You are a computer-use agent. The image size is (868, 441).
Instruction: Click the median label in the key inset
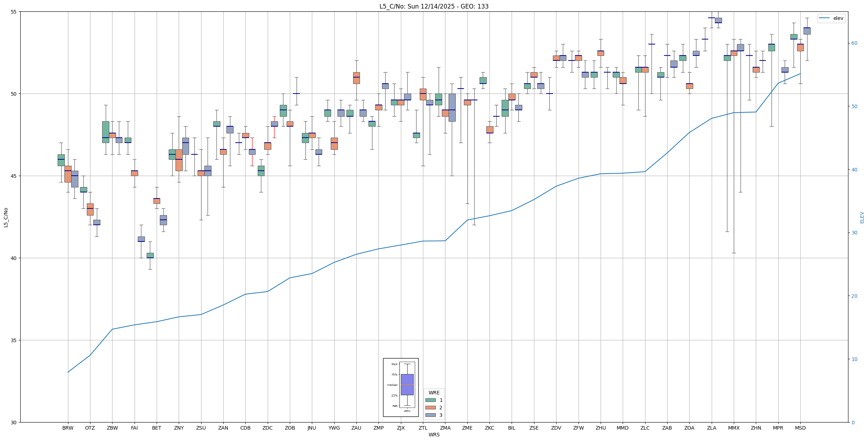[x=392, y=385]
